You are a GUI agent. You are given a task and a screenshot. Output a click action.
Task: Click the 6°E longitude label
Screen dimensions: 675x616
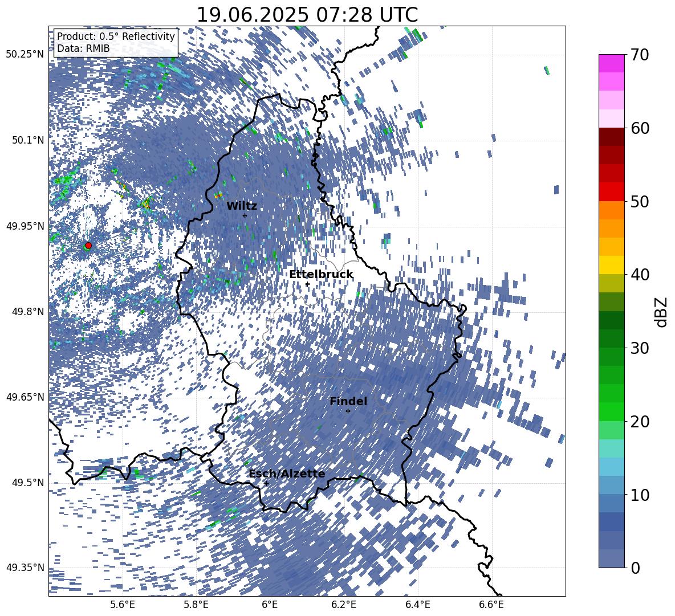[x=270, y=605]
